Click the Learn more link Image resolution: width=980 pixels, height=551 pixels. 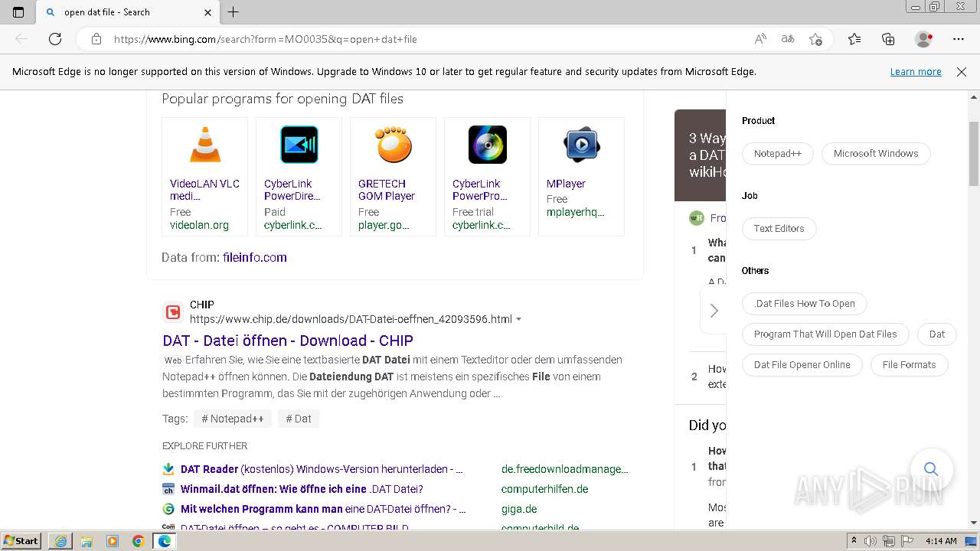point(916,72)
